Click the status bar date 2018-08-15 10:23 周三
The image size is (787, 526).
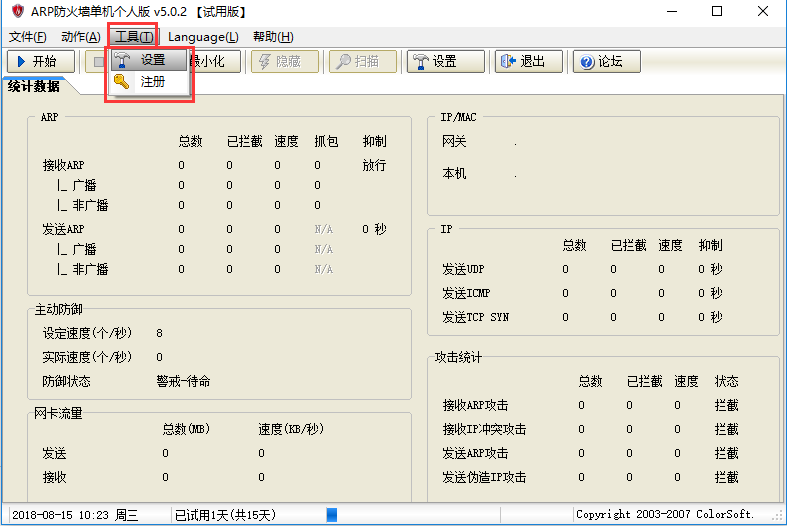[75, 515]
